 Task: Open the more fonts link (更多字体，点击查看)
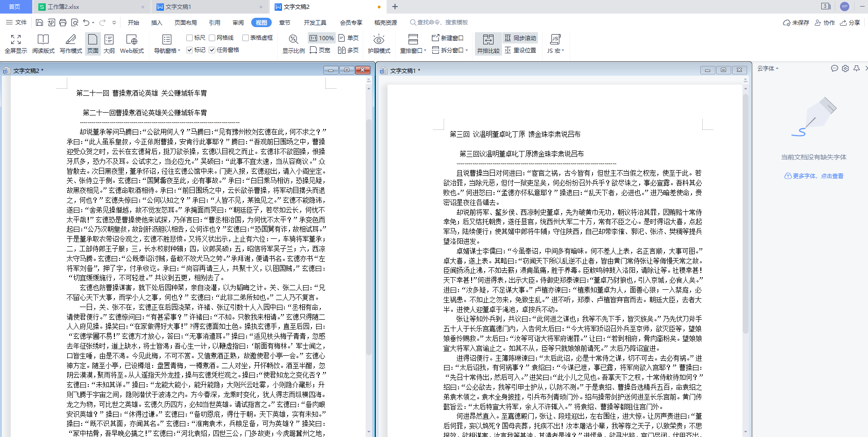[x=814, y=176]
